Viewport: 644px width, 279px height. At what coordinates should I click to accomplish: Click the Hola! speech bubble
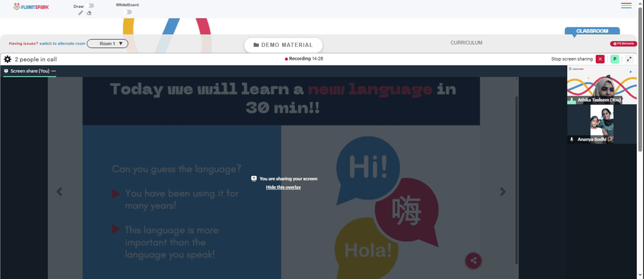(367, 249)
